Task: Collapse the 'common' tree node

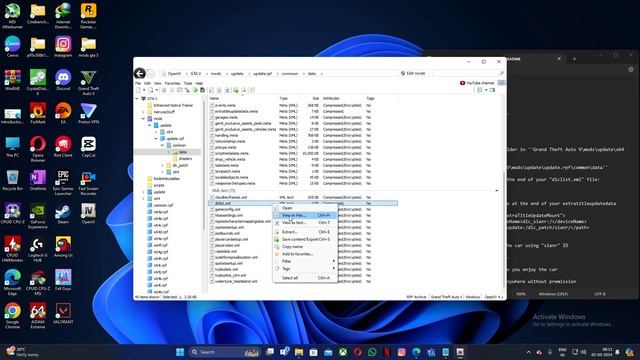Action: (162, 145)
